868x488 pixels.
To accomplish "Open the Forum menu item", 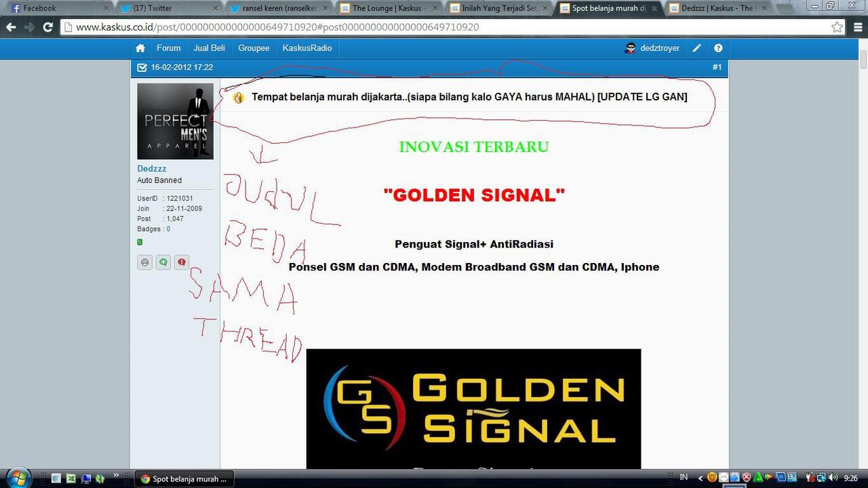I will pos(169,48).
